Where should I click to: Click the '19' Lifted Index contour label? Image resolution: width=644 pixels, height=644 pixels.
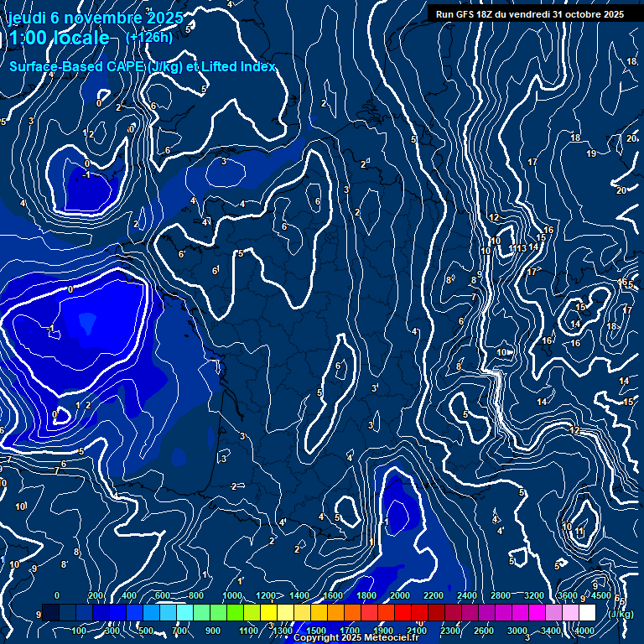[x=591, y=153]
